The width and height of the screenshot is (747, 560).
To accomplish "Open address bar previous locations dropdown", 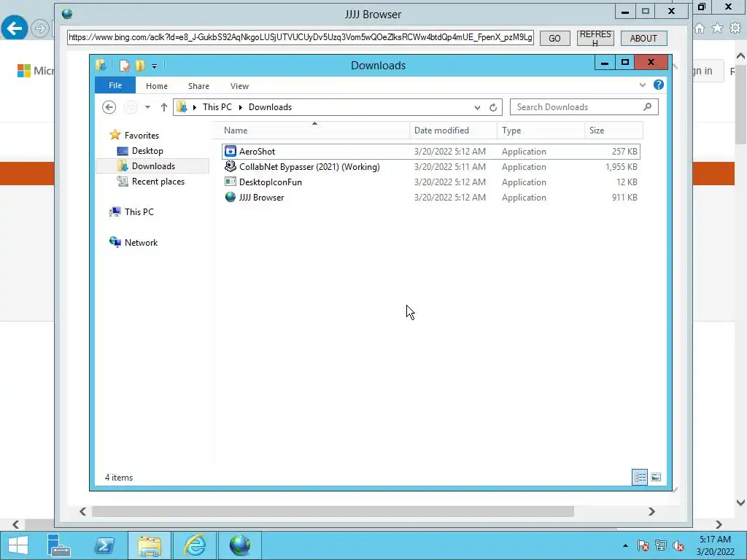I will 477,108.
